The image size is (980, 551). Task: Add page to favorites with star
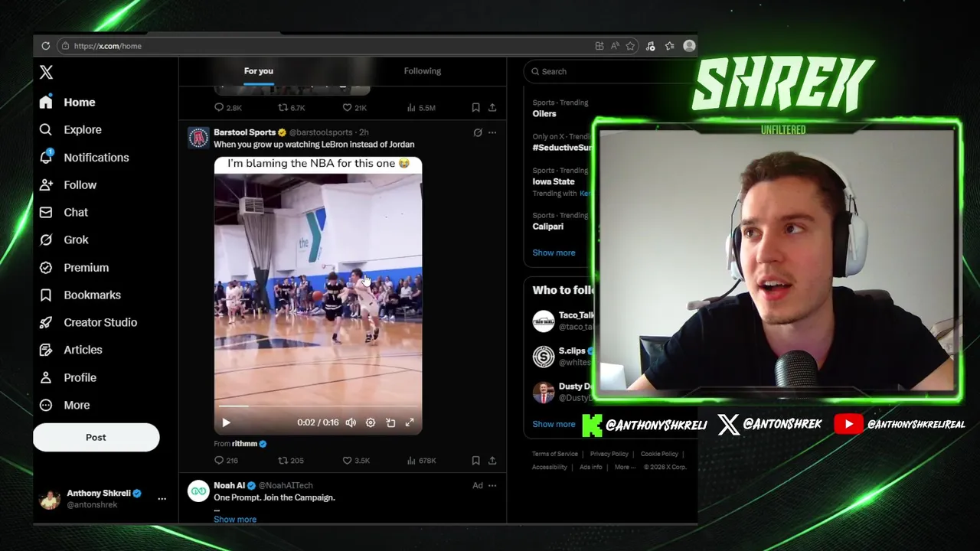tap(630, 46)
